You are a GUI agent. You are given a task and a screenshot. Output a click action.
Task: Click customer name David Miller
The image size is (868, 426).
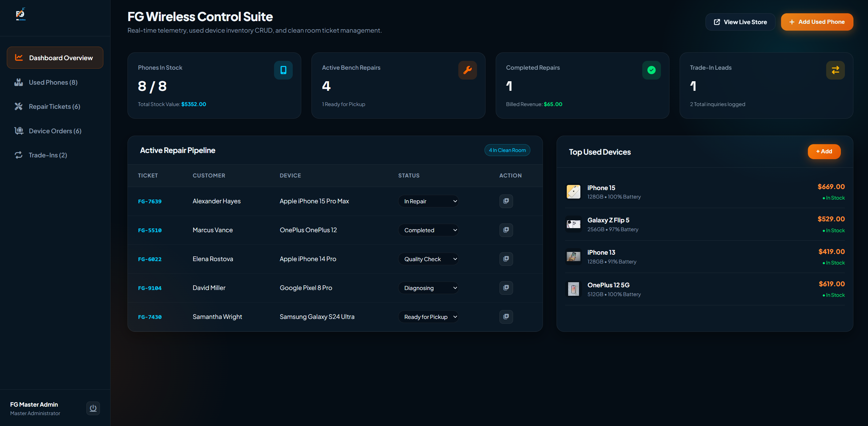(209, 288)
